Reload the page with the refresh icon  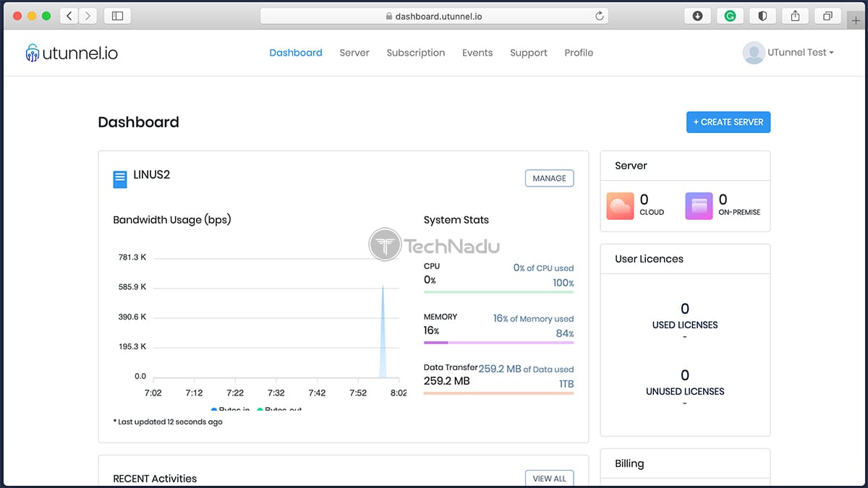pyautogui.click(x=599, y=16)
